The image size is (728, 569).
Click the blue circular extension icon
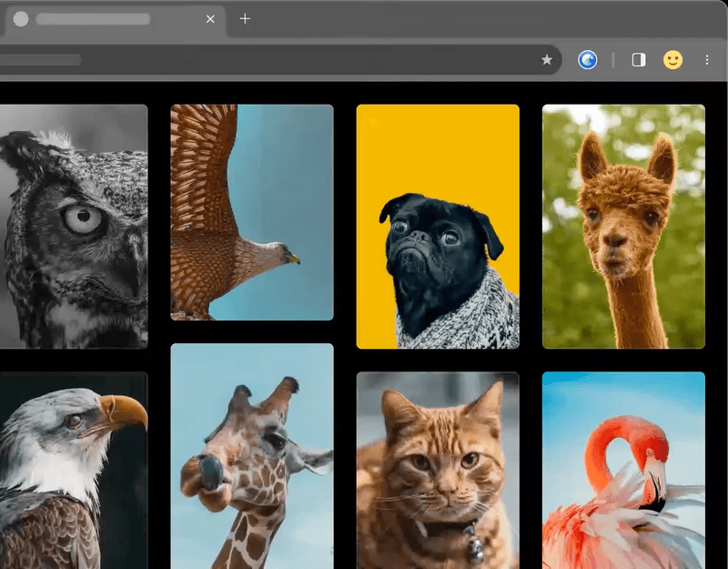click(588, 60)
